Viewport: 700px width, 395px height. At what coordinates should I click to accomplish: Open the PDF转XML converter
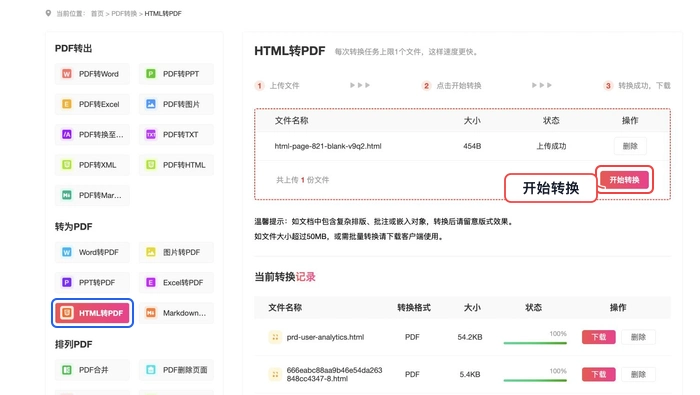click(x=92, y=165)
